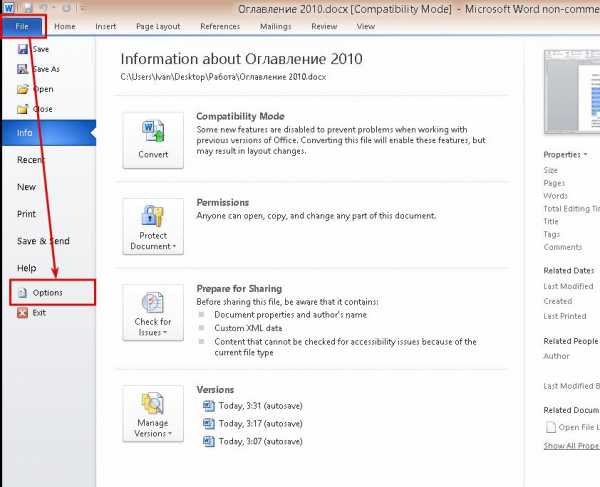600x487 pixels.
Task: Click the Related Dates heading
Action: 569,270
